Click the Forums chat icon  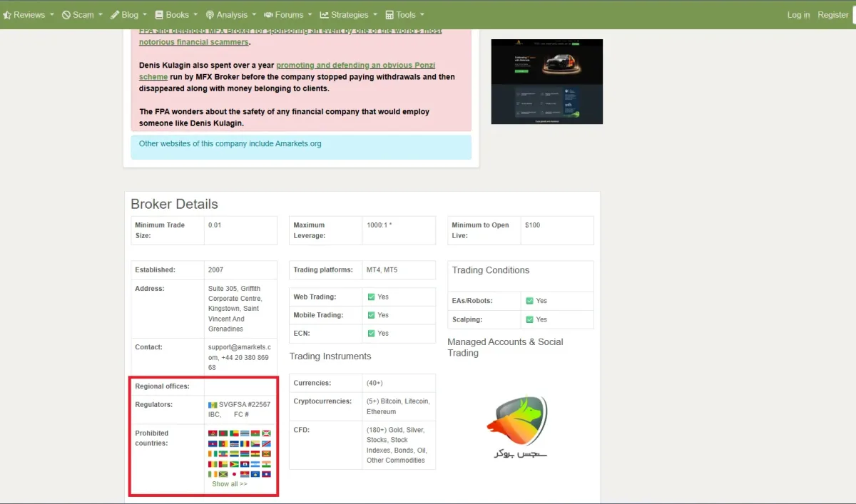(268, 14)
